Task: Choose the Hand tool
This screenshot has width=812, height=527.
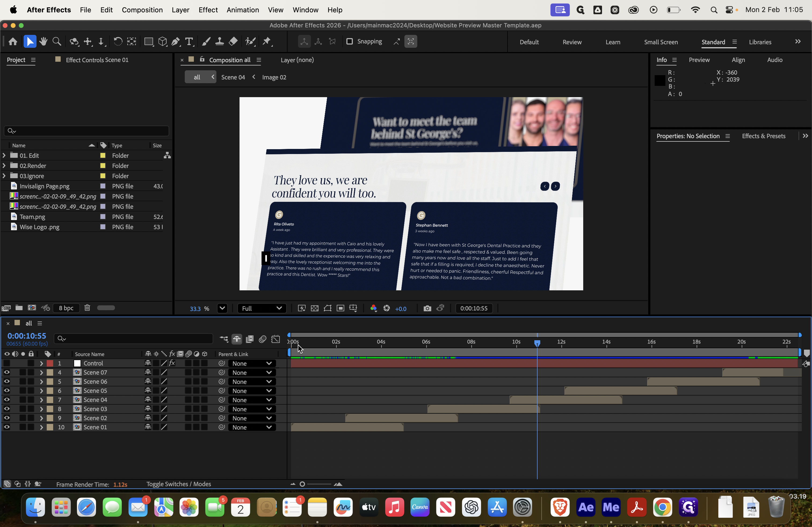Action: coord(43,42)
